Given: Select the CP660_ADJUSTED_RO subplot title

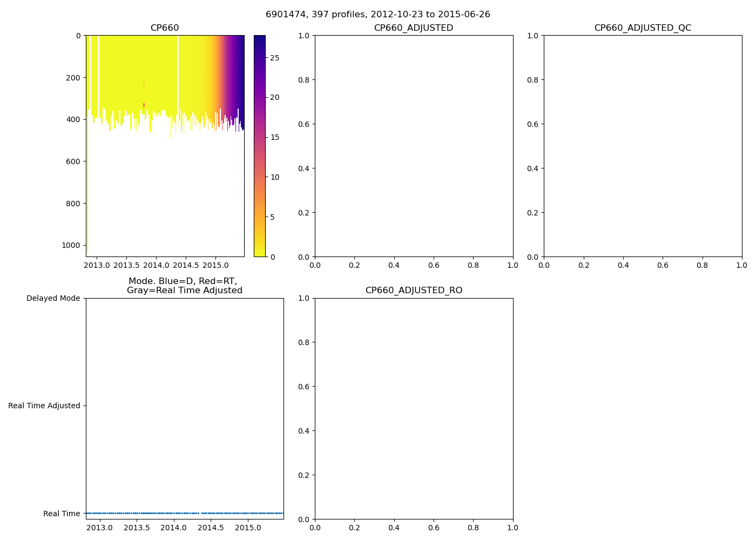Looking at the screenshot, I should coord(414,291).
